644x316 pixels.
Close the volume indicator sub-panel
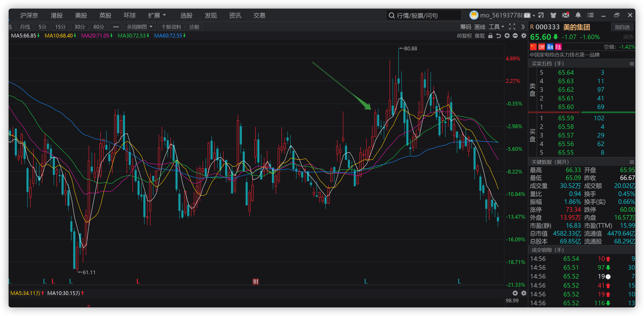(x=515, y=293)
